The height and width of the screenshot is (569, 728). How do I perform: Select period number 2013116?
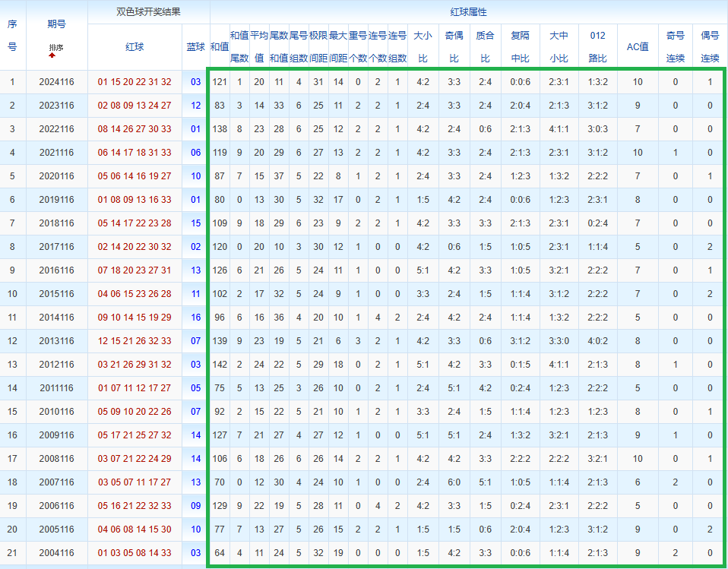click(57, 341)
